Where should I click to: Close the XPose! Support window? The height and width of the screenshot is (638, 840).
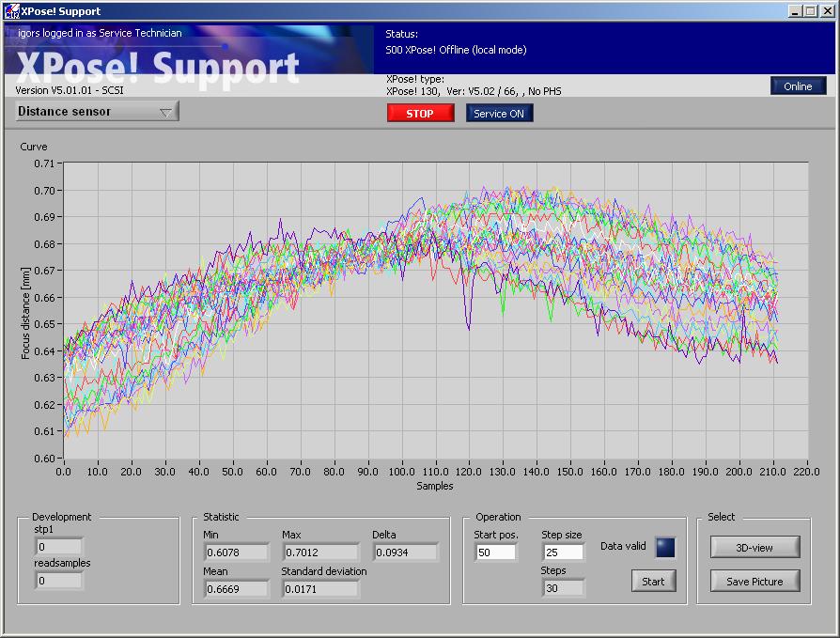pyautogui.click(x=827, y=10)
